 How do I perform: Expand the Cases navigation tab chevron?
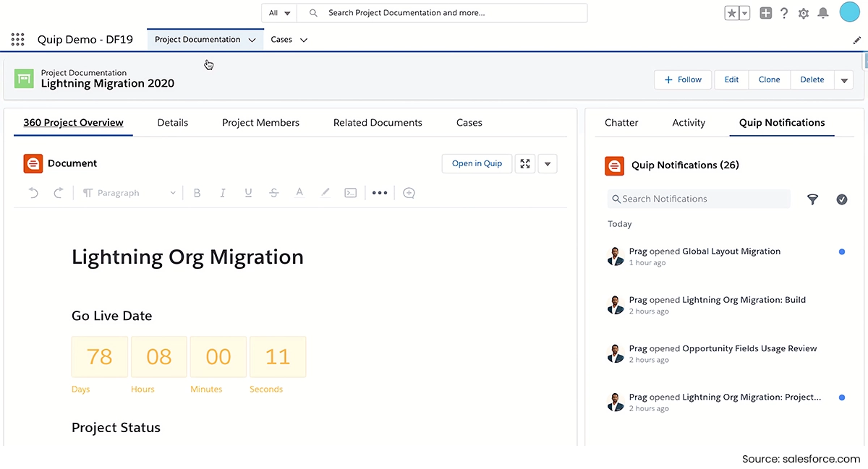pyautogui.click(x=304, y=40)
